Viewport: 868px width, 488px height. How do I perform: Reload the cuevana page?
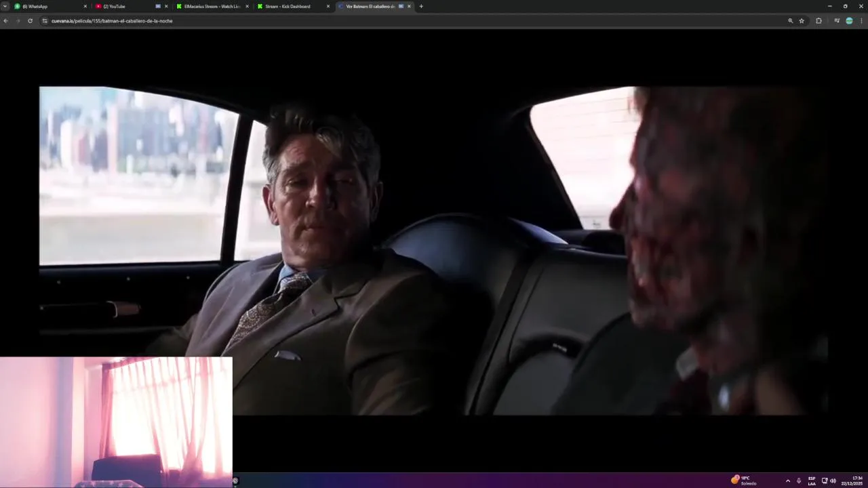[x=30, y=21]
